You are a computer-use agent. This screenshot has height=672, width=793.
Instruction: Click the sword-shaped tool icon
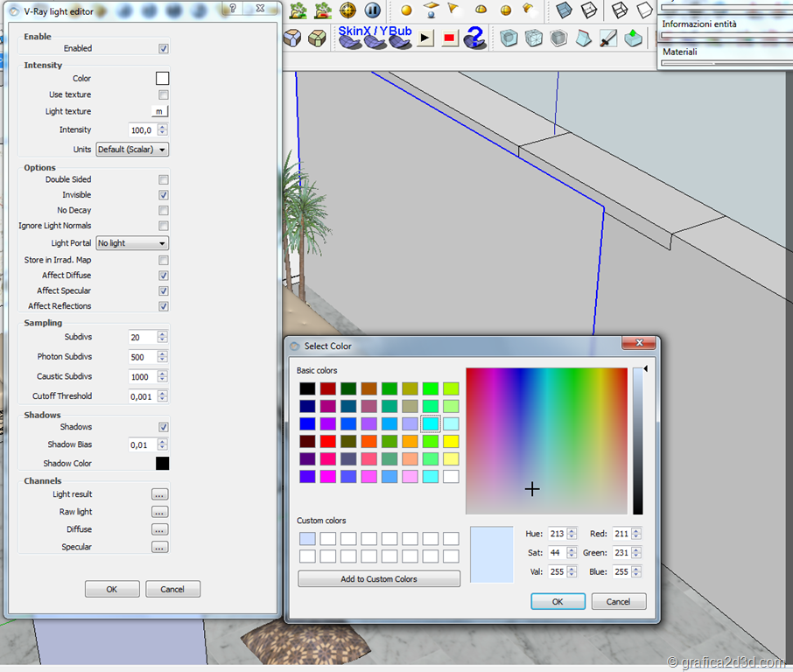(x=608, y=38)
